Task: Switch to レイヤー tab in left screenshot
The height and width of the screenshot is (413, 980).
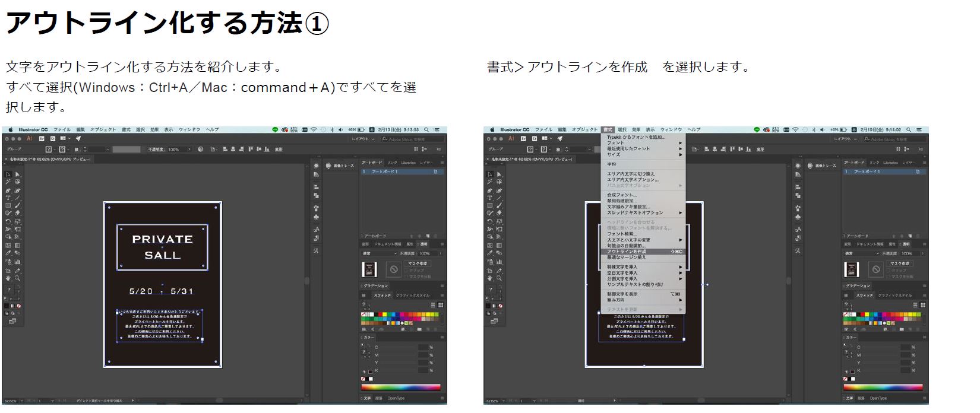Action: pos(426,163)
